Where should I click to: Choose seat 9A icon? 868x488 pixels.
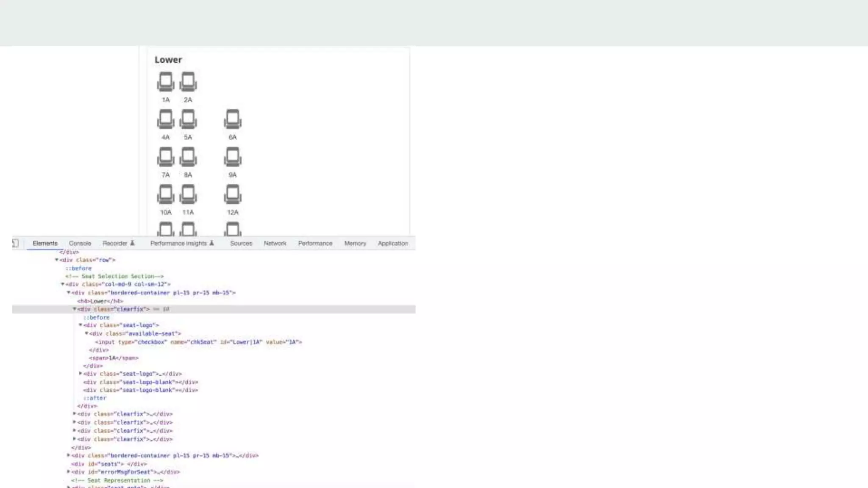(x=232, y=157)
